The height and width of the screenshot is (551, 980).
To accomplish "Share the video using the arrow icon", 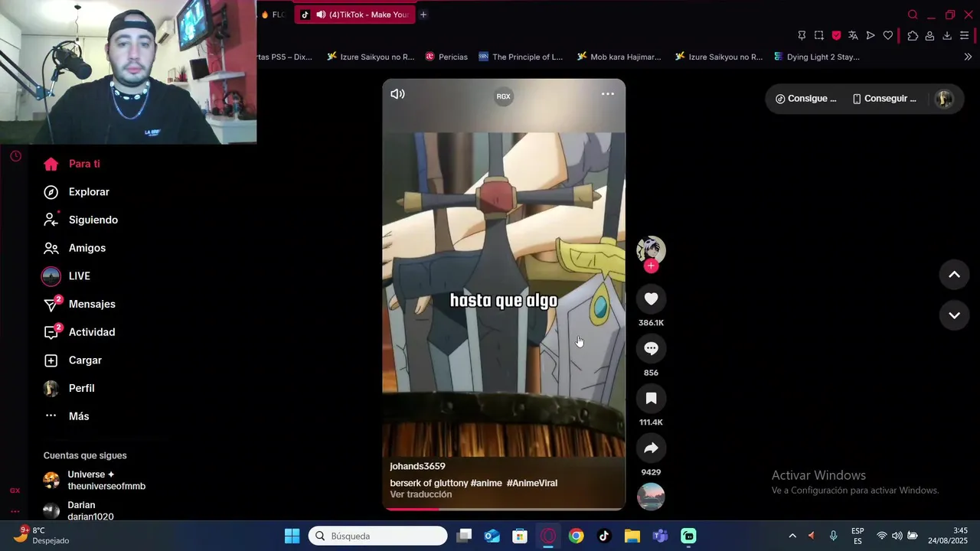I will (x=651, y=448).
